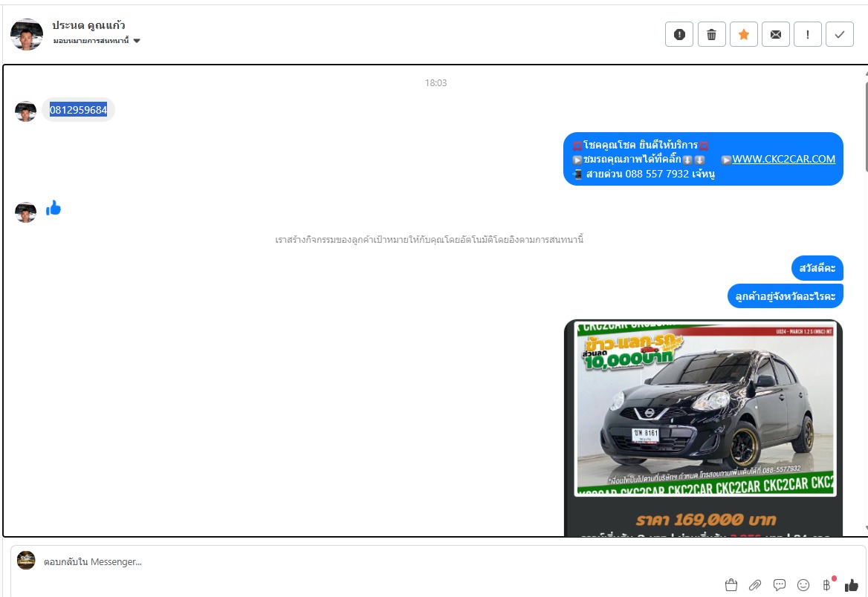
Task: Select the phone number 0812959684 message
Action: tap(78, 110)
